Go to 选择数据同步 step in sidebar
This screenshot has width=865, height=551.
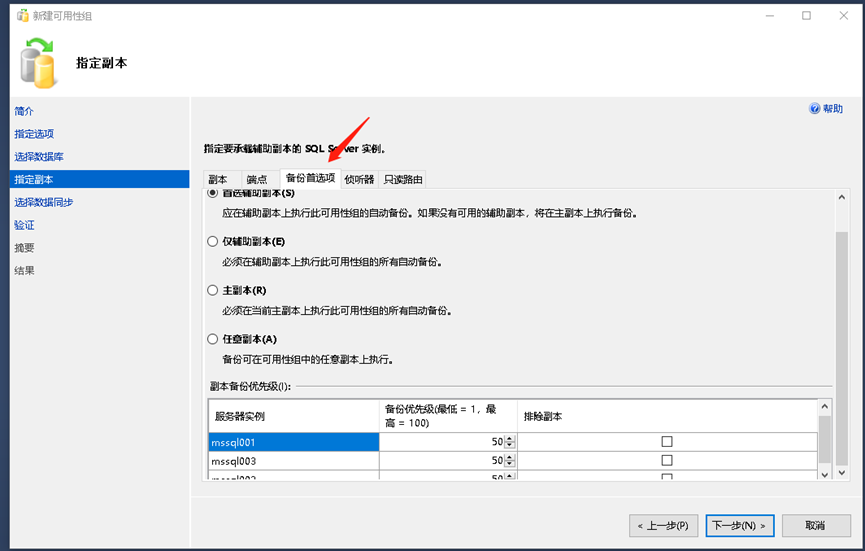pos(44,202)
